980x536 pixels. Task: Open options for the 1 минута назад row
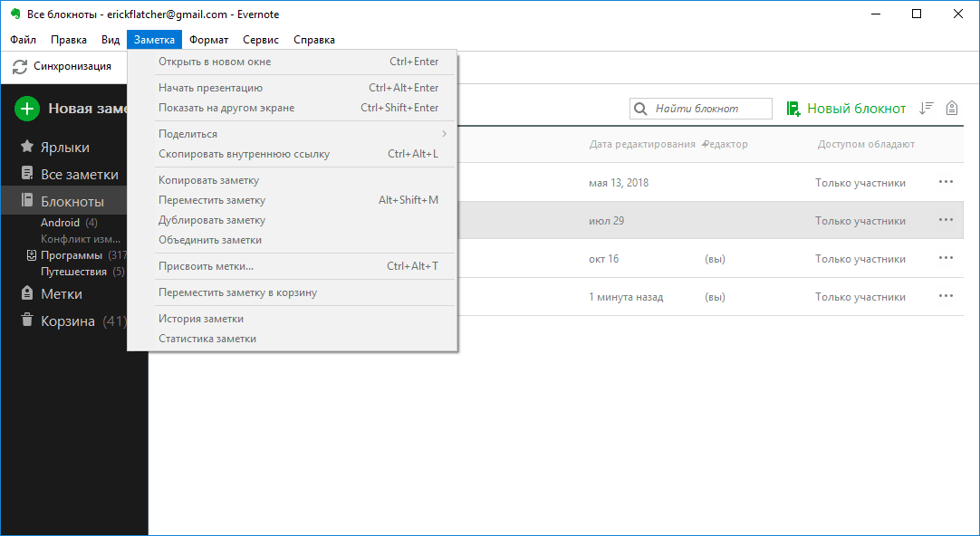[946, 296]
